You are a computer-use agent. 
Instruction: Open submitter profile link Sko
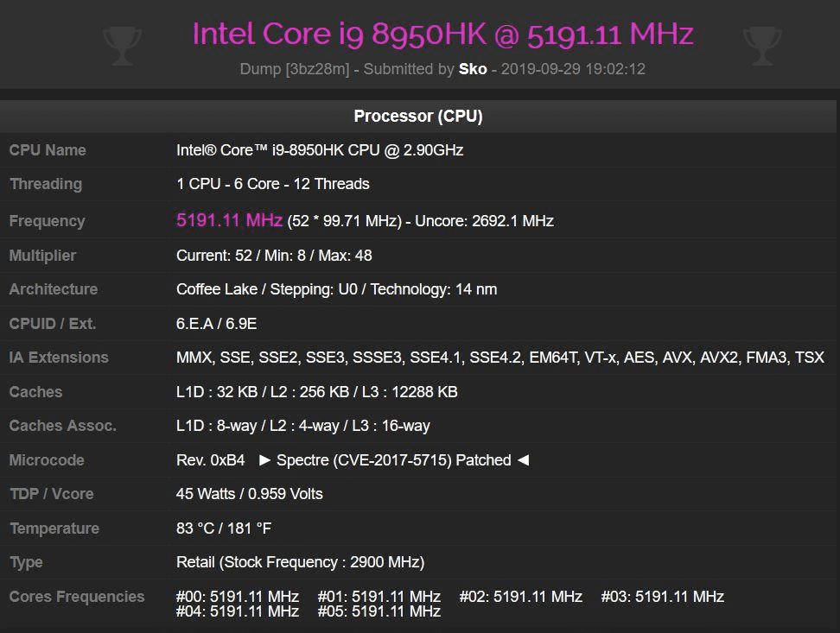[x=473, y=69]
